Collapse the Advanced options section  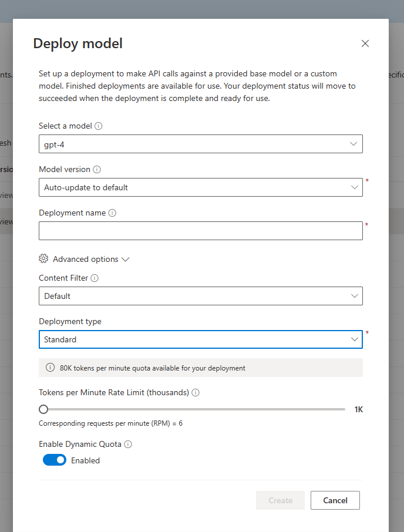[124, 258]
